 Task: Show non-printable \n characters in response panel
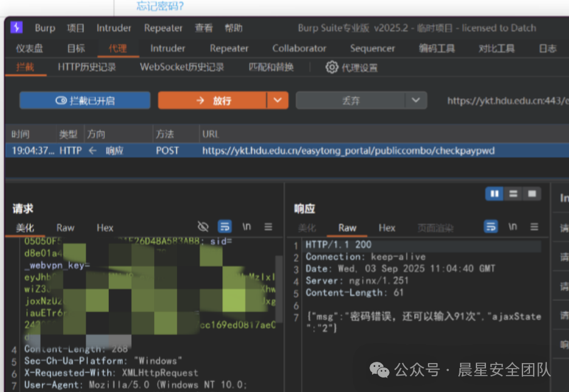pyautogui.click(x=513, y=227)
